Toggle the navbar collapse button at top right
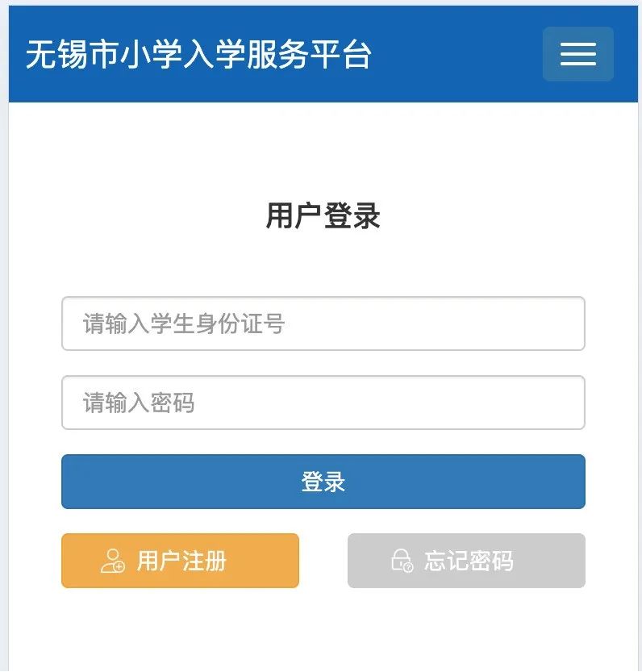 (x=578, y=54)
